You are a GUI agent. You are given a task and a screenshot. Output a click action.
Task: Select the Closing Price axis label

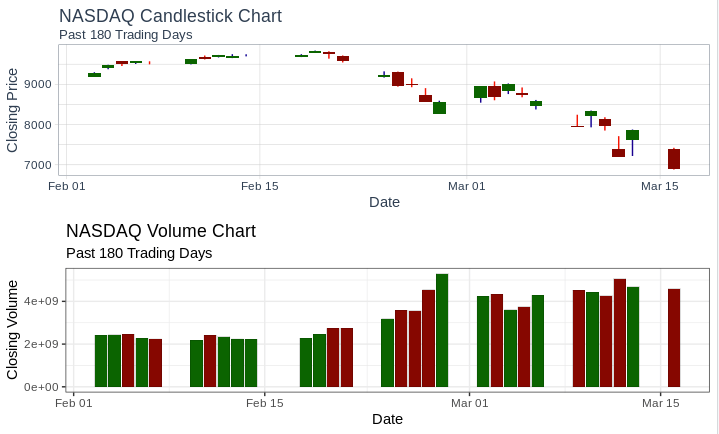[x=13, y=110]
